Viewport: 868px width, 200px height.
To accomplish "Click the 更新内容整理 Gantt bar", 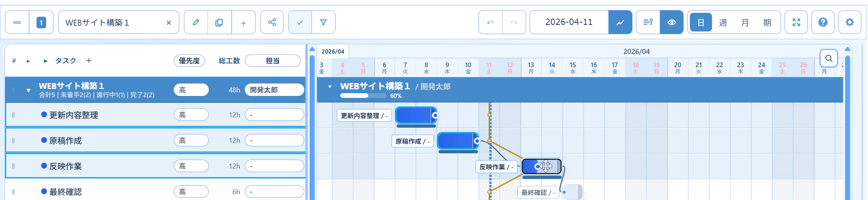I will [416, 115].
